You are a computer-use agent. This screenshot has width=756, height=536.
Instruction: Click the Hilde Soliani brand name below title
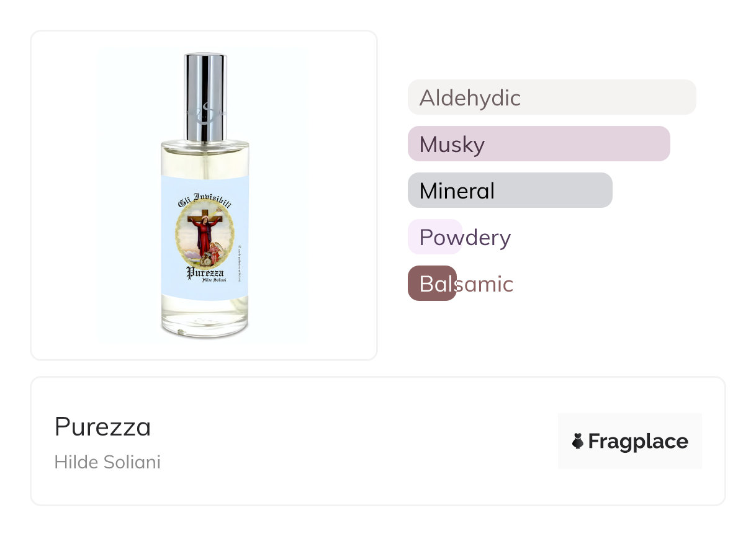click(x=107, y=462)
